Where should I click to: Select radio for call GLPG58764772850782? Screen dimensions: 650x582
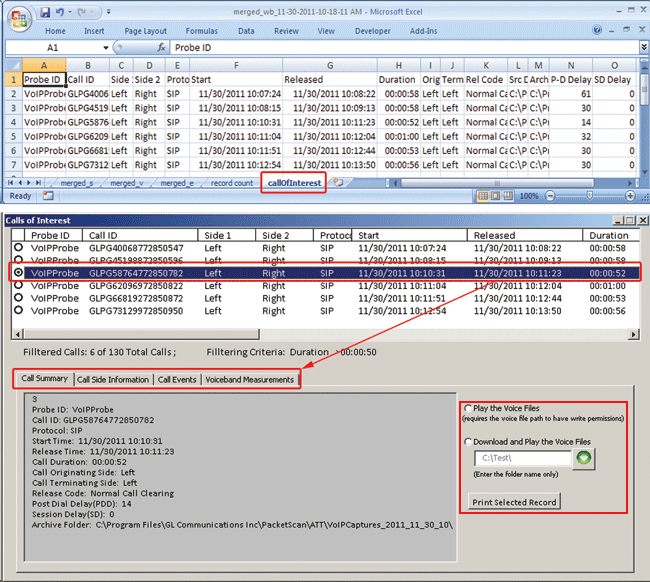[18, 273]
